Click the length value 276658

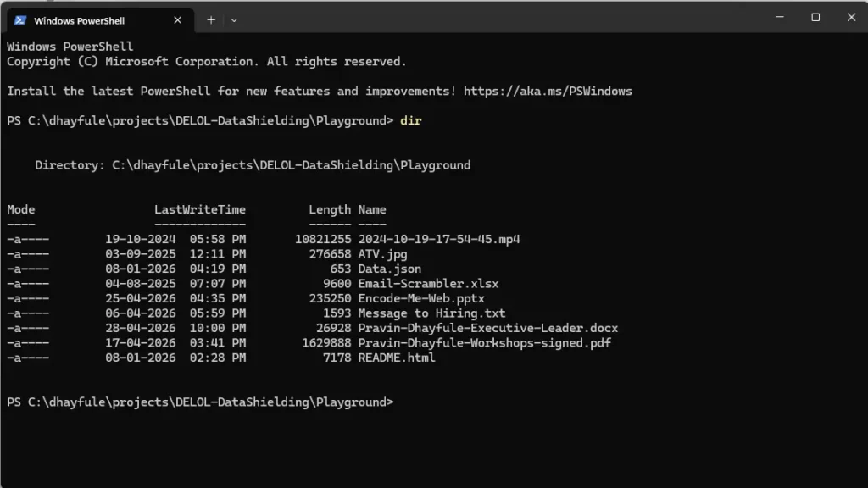(x=330, y=254)
